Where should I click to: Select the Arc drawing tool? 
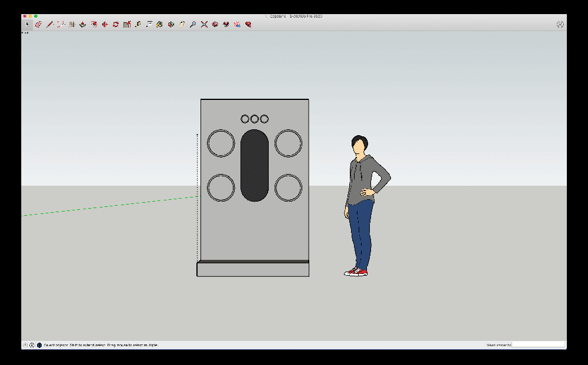(61, 24)
